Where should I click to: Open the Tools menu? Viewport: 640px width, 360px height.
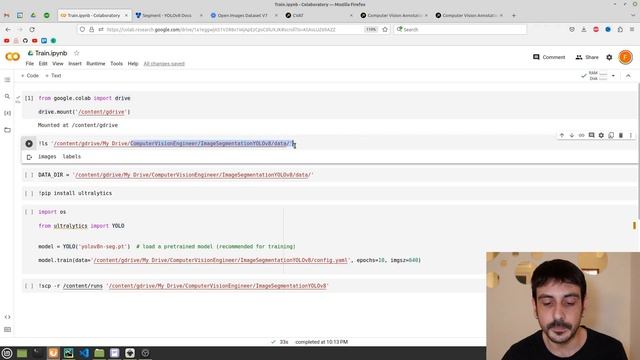tap(116, 64)
